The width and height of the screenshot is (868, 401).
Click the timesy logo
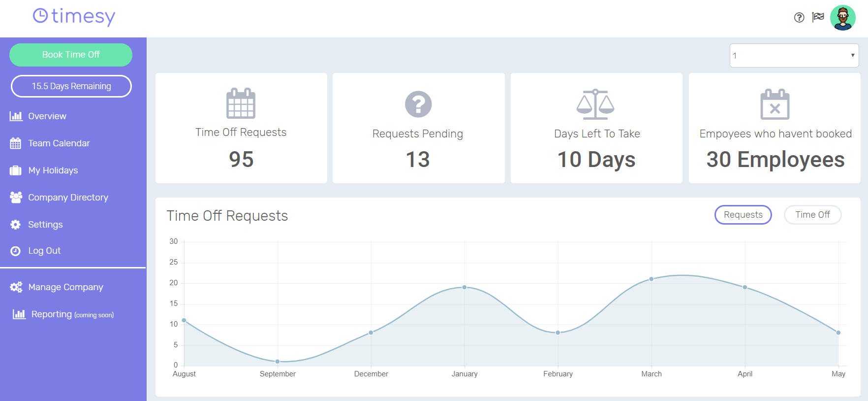74,17
